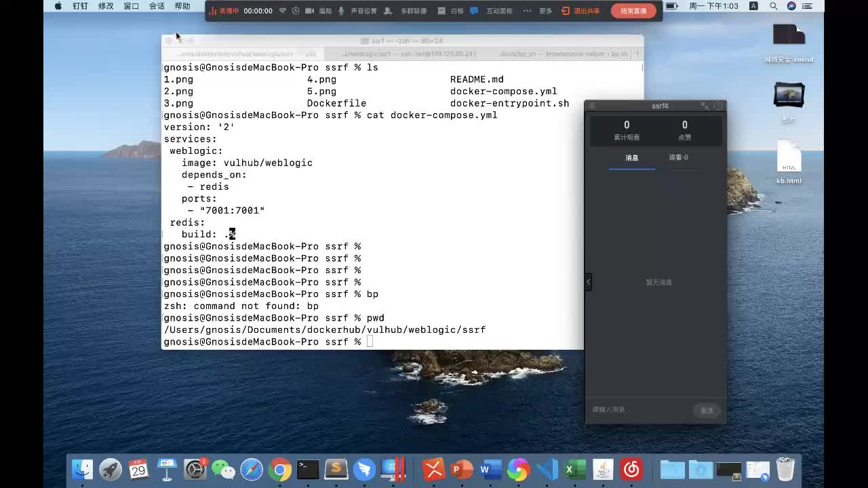868x488 pixels.
Task: Open Keynote from the Dock
Action: coord(167,469)
